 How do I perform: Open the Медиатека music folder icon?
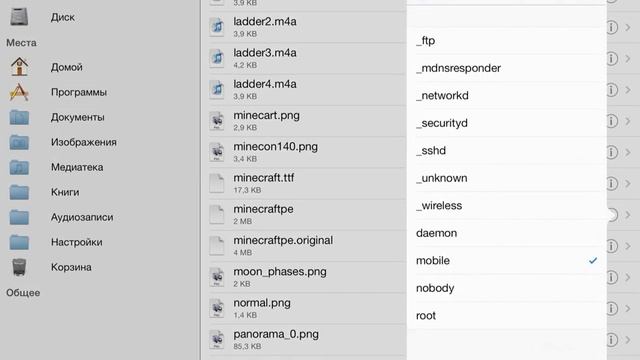coord(19,167)
